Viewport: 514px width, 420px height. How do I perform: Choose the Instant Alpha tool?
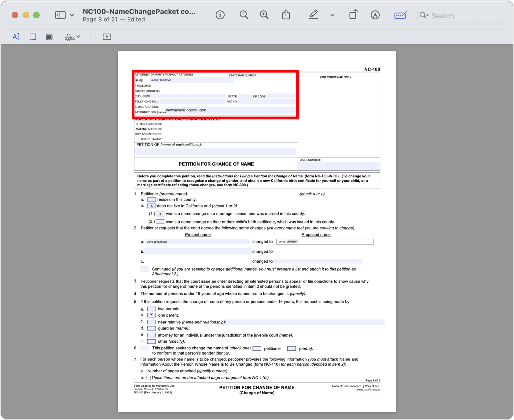49,36
